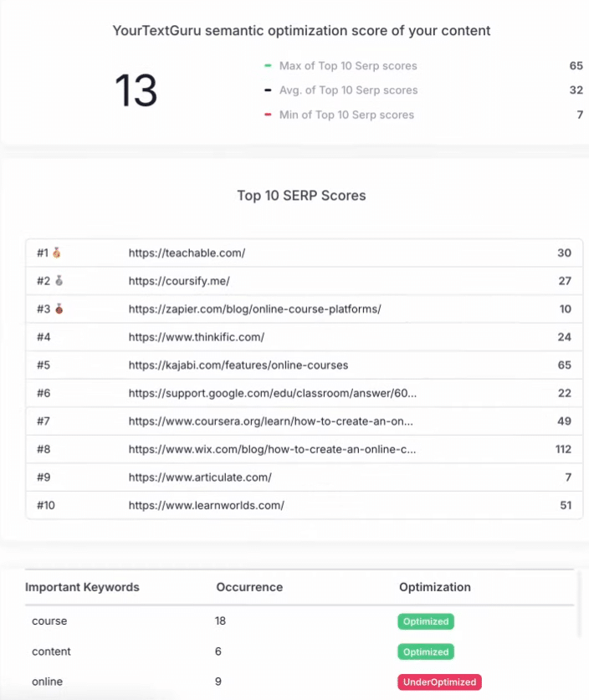The width and height of the screenshot is (589, 700).
Task: Click score 112 in the wix row
Action: click(563, 449)
